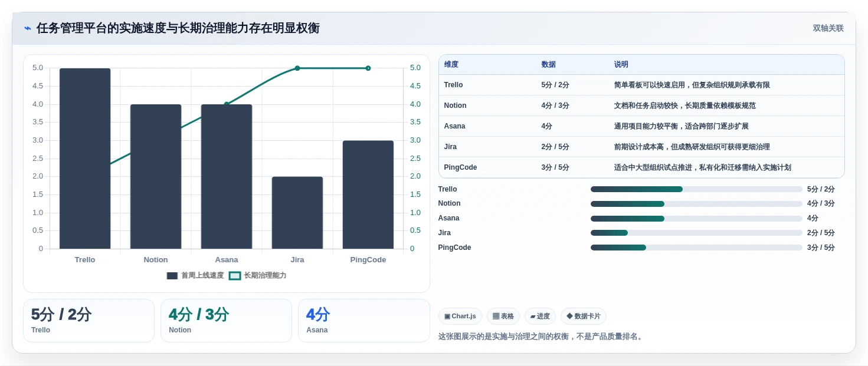The image size is (868, 366).
Task: Click the PingCode x-axis label
Action: [x=368, y=260]
